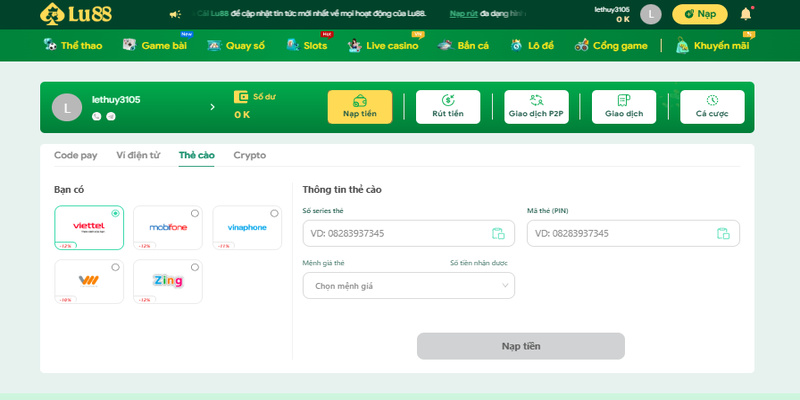Select the Zing card logo
This screenshot has height=400, width=800.
click(x=168, y=280)
